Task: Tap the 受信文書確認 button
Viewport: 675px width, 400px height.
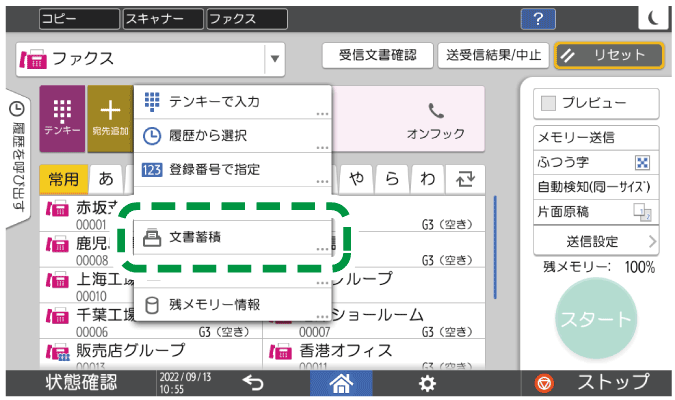Action: tap(378, 56)
